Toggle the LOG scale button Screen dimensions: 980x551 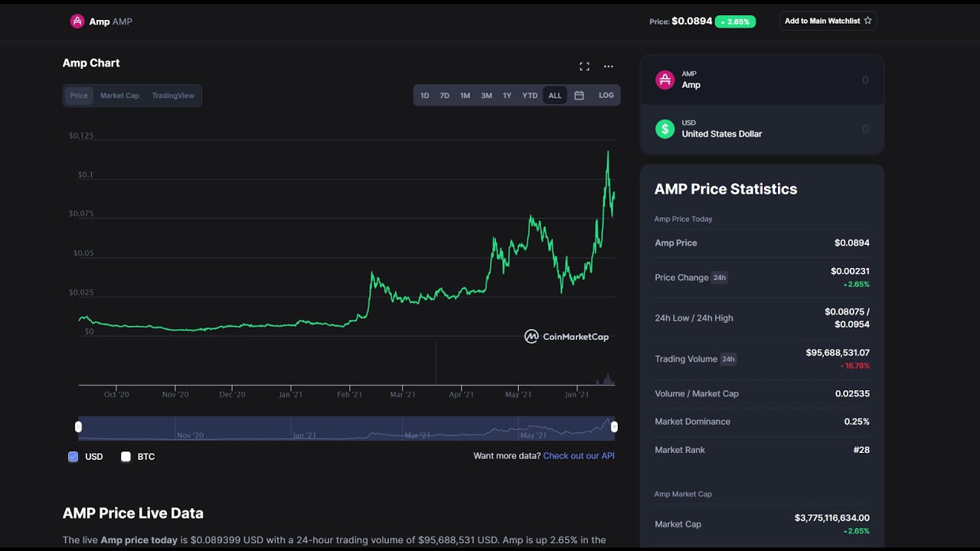(606, 96)
